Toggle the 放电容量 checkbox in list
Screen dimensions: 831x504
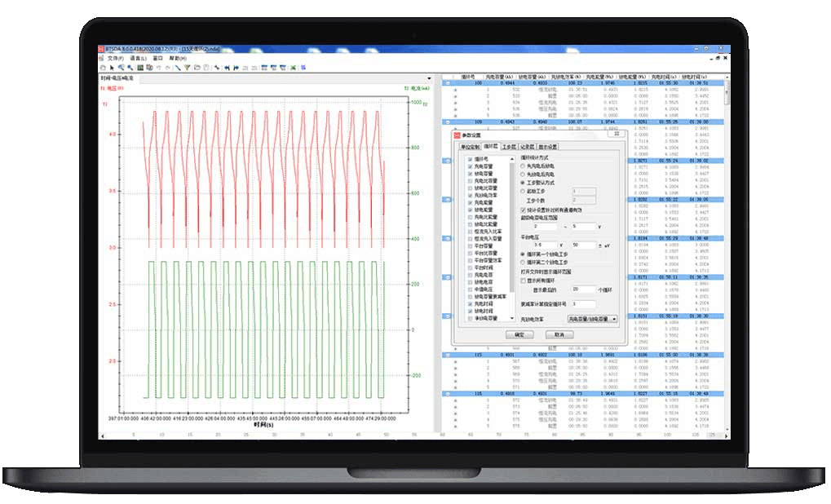tap(470, 174)
